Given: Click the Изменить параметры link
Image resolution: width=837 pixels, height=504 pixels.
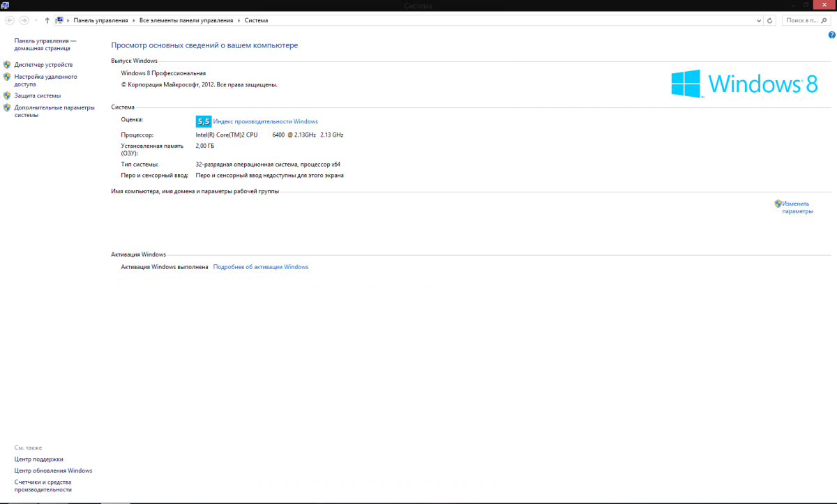Looking at the screenshot, I should (x=797, y=207).
